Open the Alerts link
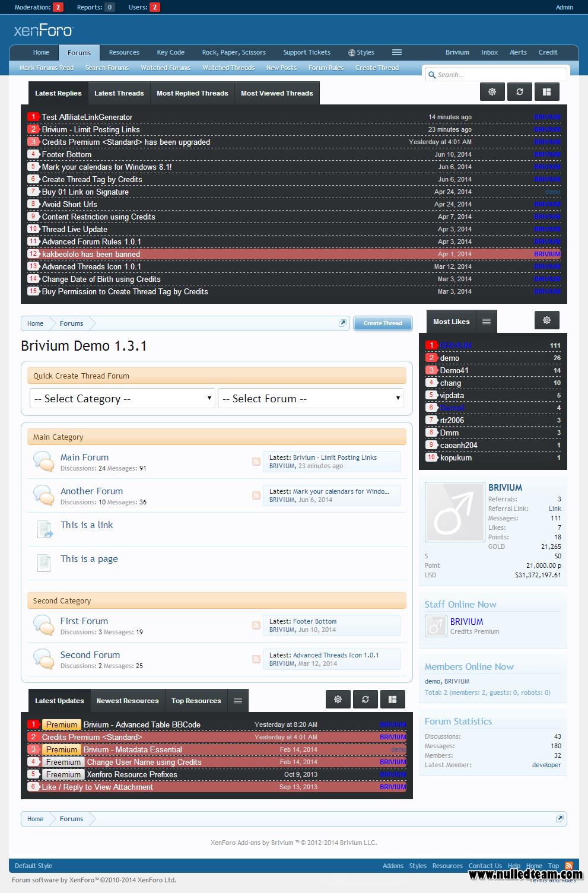The height and width of the screenshot is (893, 588). [518, 52]
